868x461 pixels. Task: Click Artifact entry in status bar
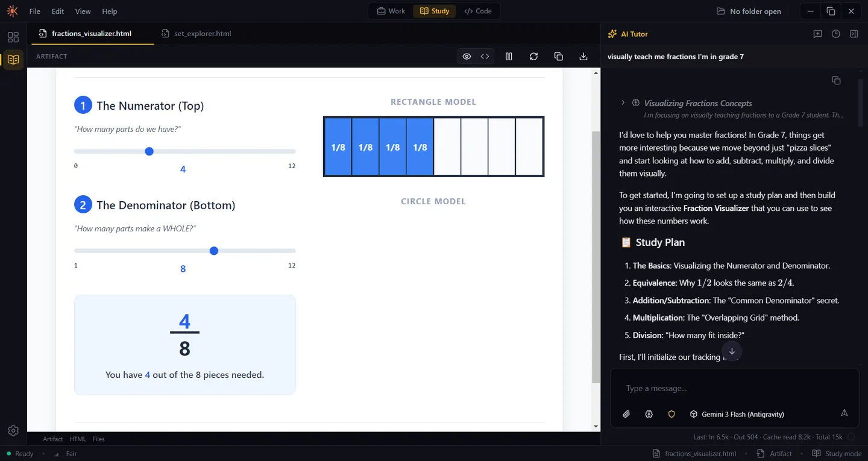775,454
